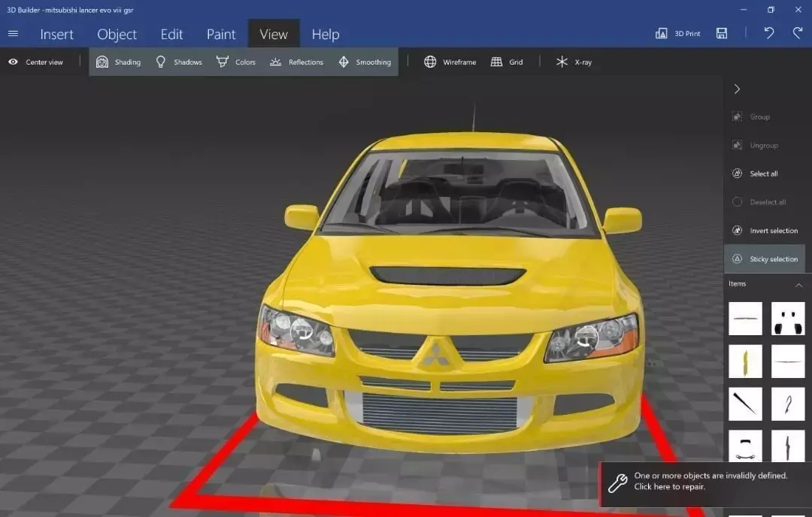This screenshot has width=812, height=517.
Task: Click the Wireframe globe icon
Action: click(430, 62)
